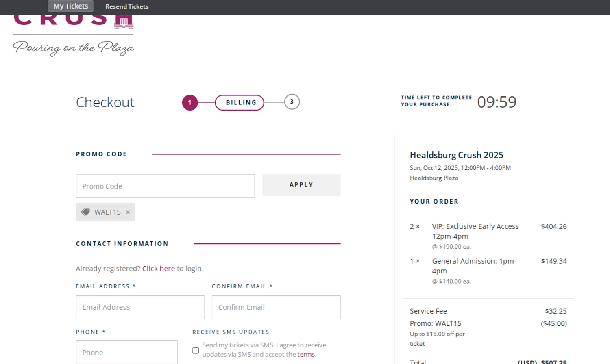Screen dimensions: 610x364
Task: Focus the Promo Code input field
Action: pyautogui.click(x=166, y=186)
